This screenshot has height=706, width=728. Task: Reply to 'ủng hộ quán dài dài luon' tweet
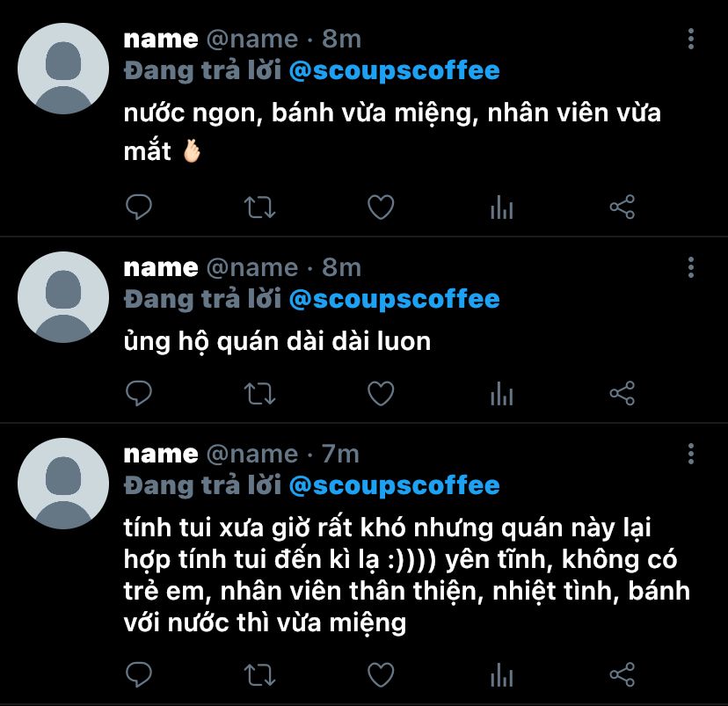coord(139,394)
